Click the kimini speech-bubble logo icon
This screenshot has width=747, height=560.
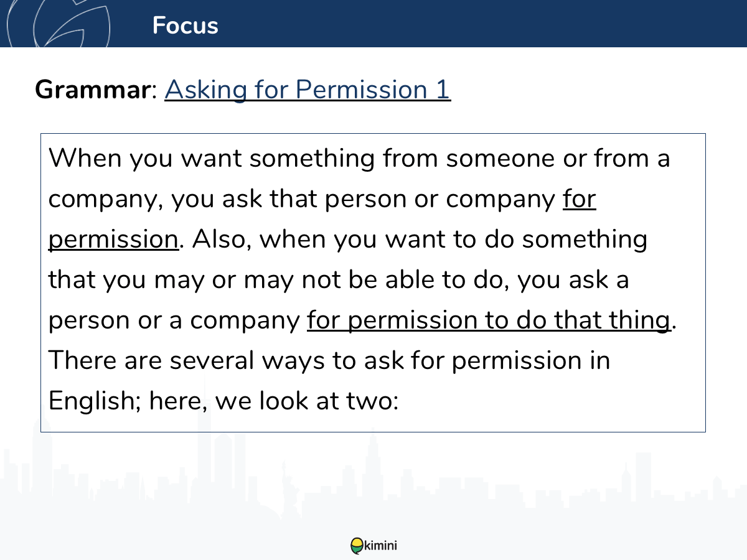pos(357,546)
